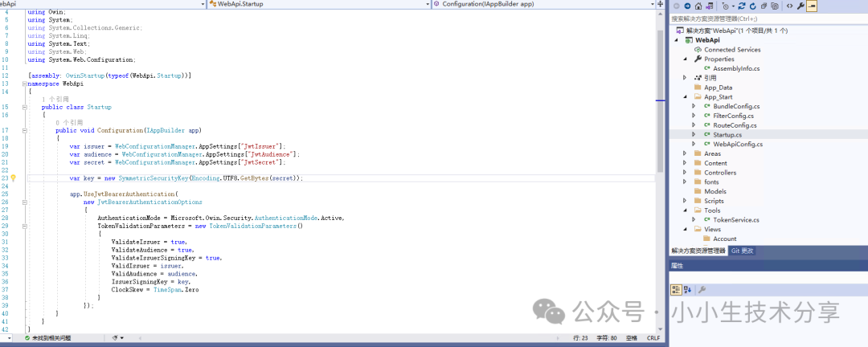The image size is (868, 347).
Task: Collapse the App_Start folder
Action: tap(685, 96)
